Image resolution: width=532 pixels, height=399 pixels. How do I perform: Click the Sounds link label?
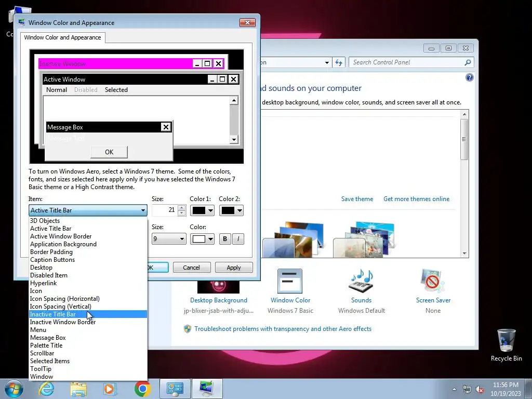point(361,300)
